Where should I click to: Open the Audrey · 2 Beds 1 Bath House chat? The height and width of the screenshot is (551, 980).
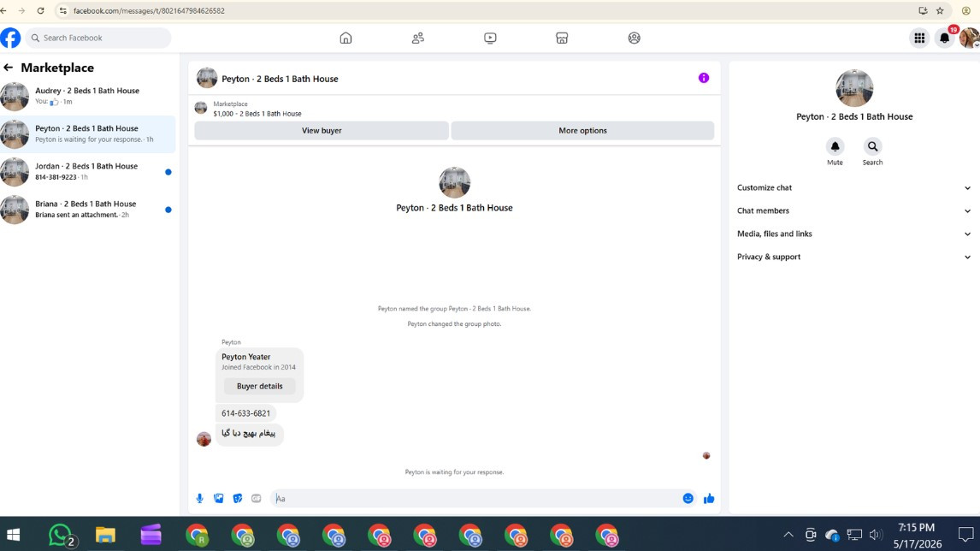click(87, 97)
